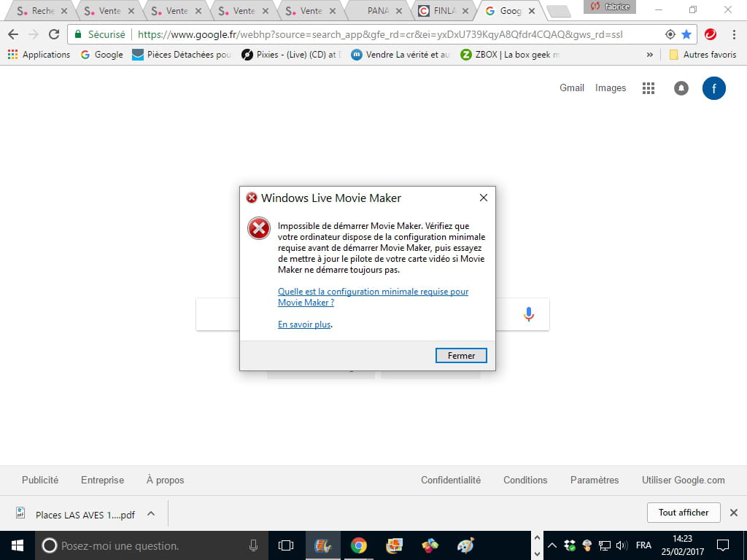Viewport: 747px width, 560px height.
Task: Open Task View from the taskbar
Action: [x=286, y=545]
